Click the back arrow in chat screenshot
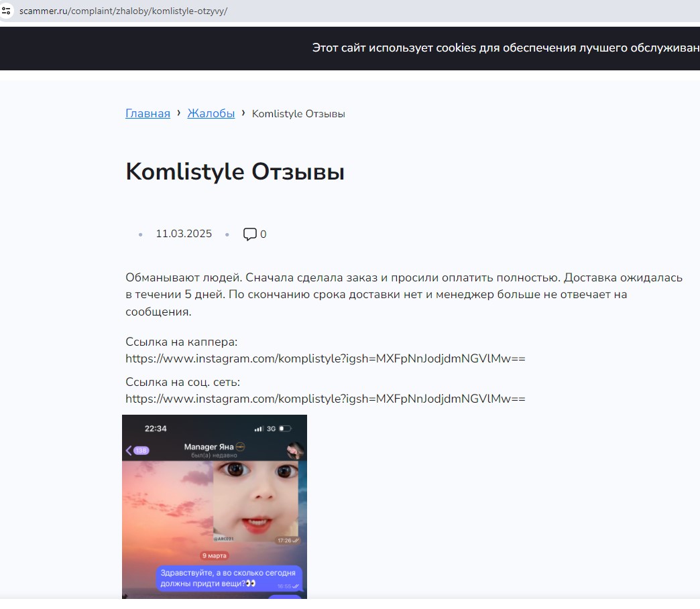Screen dimensions: 700x609 click(x=129, y=451)
